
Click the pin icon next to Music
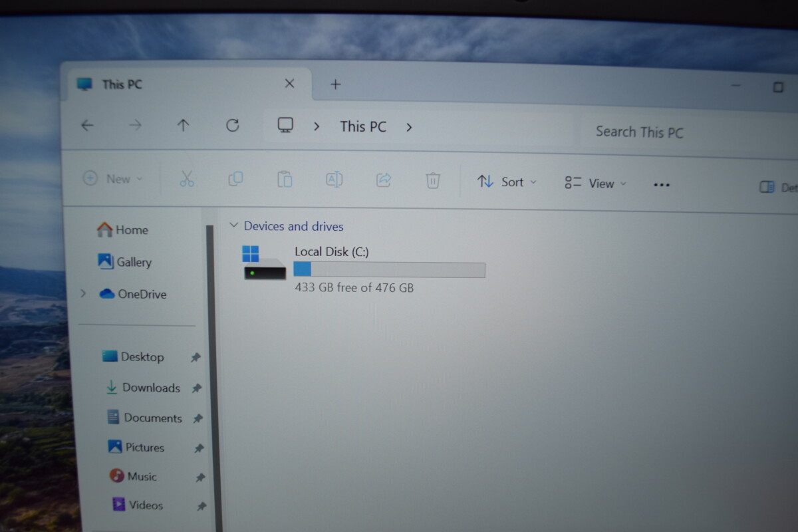pyautogui.click(x=199, y=477)
